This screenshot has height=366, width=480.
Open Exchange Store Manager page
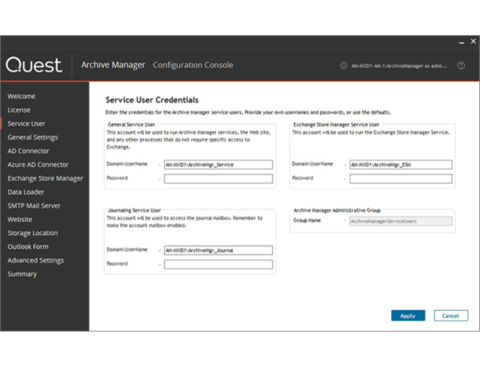click(x=45, y=178)
